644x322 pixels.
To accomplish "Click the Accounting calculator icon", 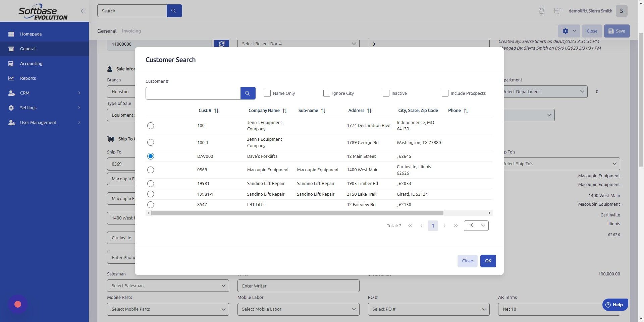I will tap(11, 64).
